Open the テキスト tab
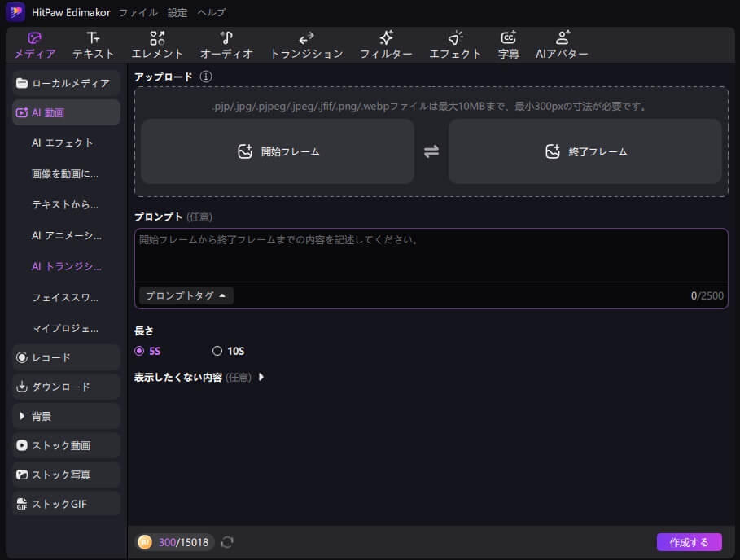 (93, 46)
